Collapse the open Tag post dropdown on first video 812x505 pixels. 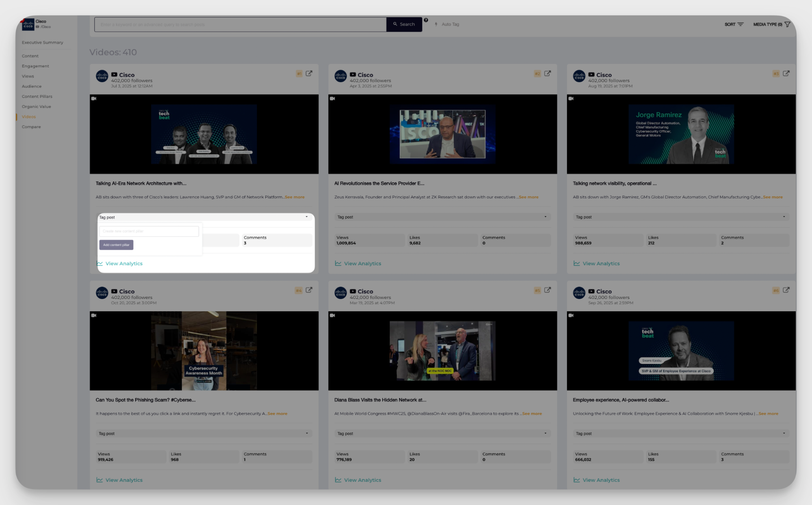(307, 217)
